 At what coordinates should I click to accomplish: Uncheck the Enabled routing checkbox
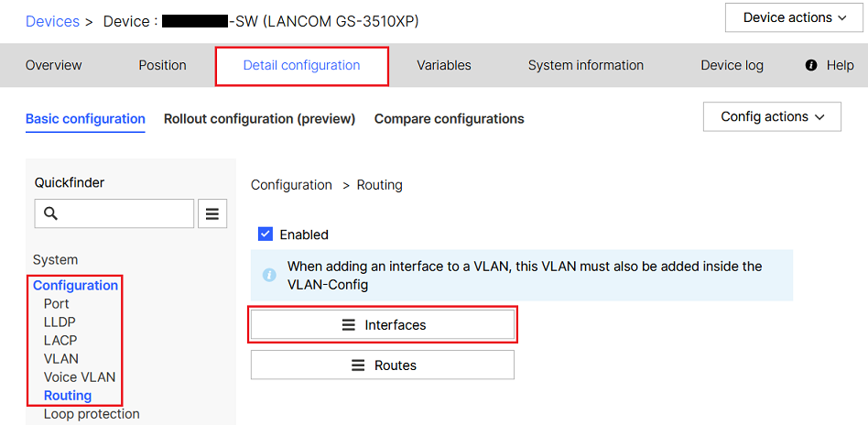(x=266, y=234)
